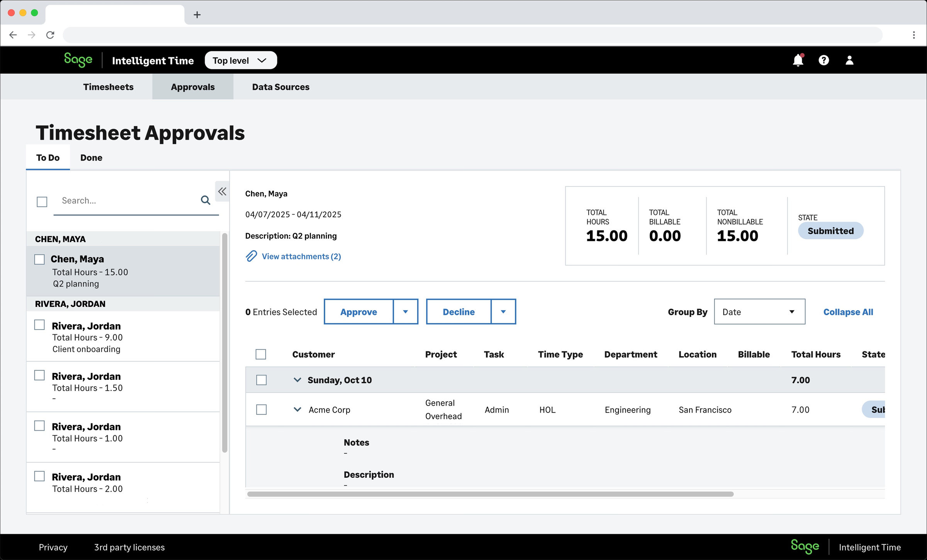927x560 pixels.
Task: Click the Sage logo in header
Action: 78,60
